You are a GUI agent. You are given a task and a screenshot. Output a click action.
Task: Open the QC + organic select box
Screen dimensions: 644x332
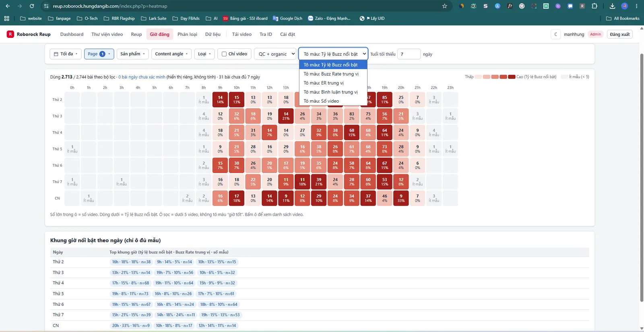coord(275,54)
